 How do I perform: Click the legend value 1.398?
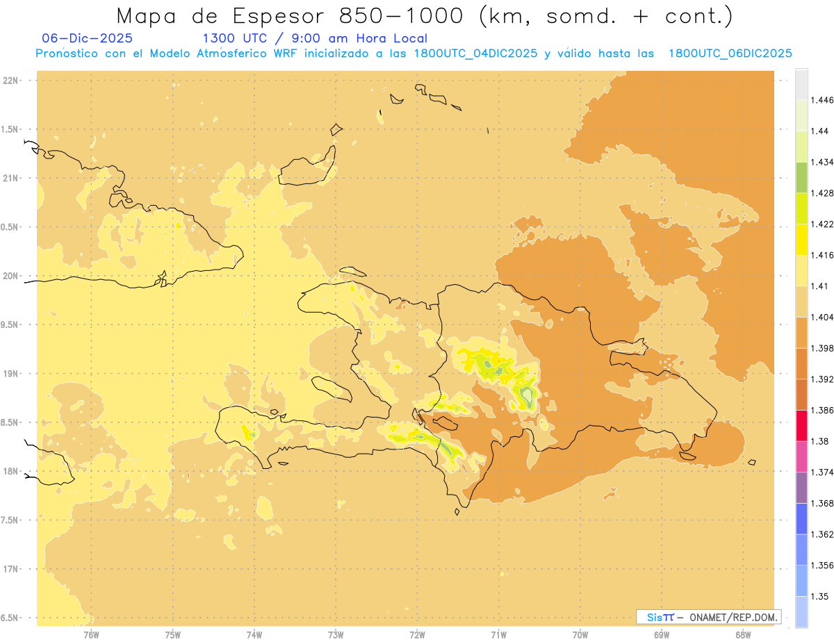[x=822, y=348]
